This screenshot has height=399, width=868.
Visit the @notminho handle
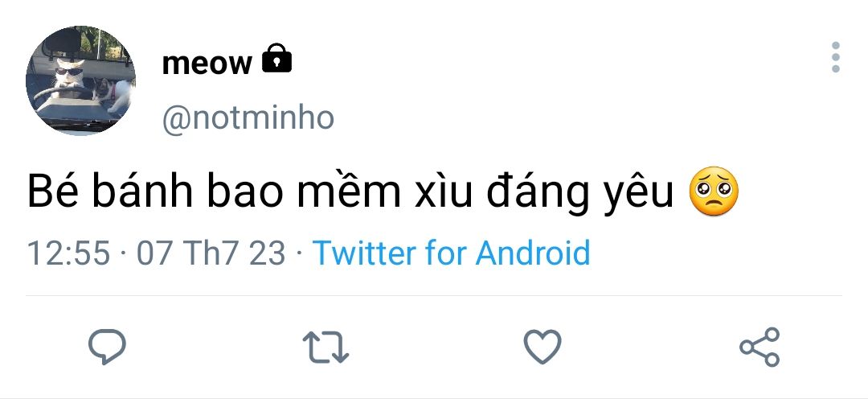(x=248, y=118)
